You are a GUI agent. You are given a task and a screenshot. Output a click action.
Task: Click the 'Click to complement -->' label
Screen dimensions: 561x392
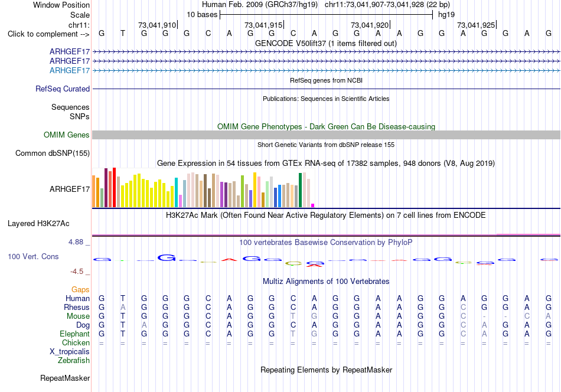point(48,34)
